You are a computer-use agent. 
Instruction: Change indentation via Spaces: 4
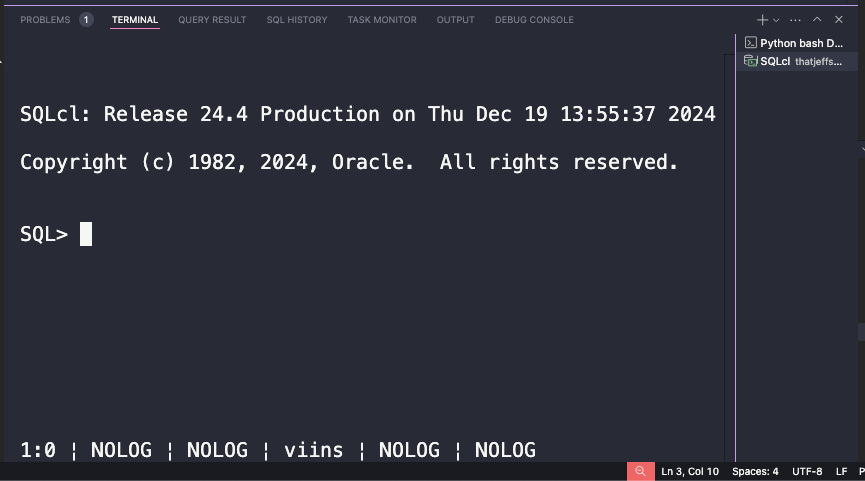click(755, 472)
